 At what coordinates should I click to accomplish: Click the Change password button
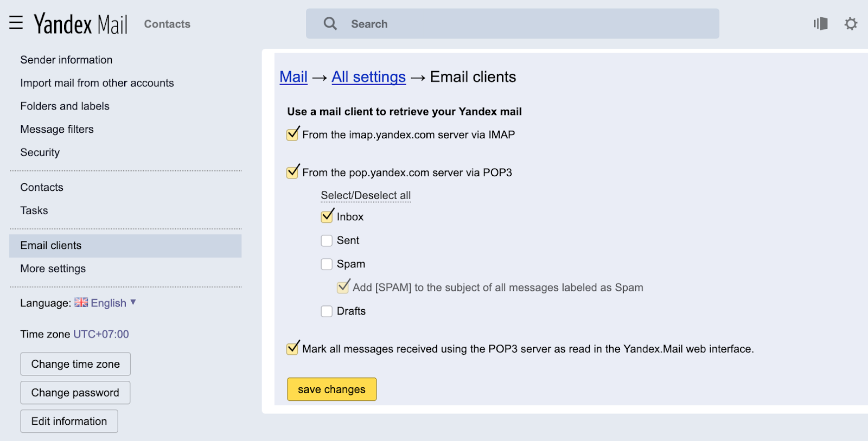75,393
